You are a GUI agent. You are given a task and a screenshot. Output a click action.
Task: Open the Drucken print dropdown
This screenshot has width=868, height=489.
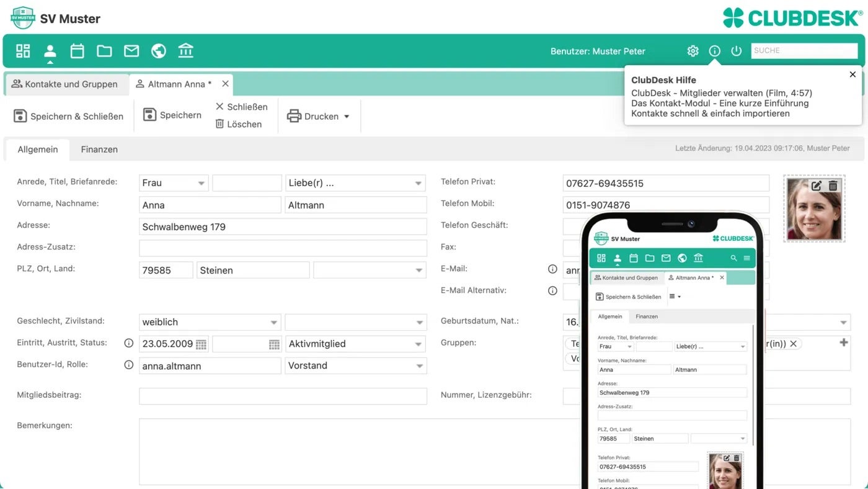point(318,116)
